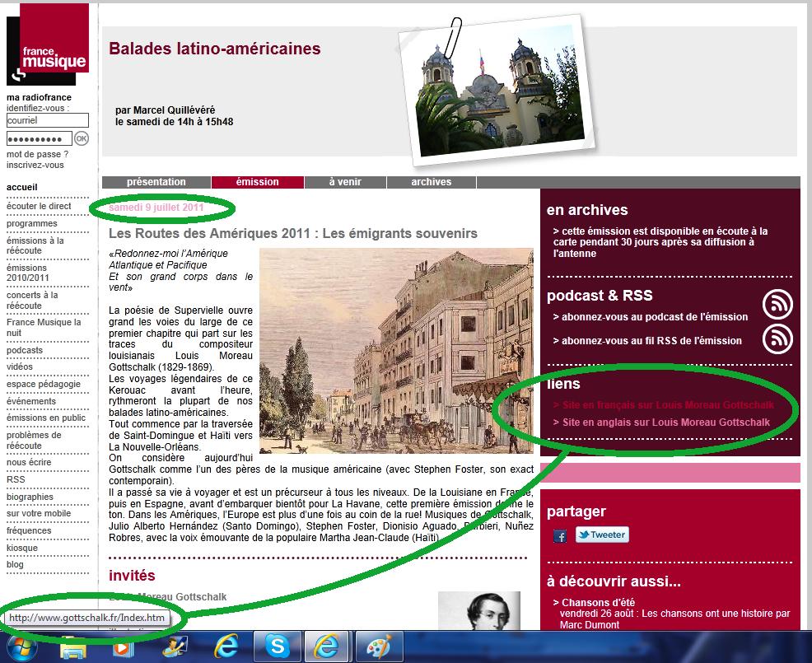The height and width of the screenshot is (663, 812).
Task: Click 'abonnez-vous au fil RSS de l'émission'
Action: click(647, 341)
